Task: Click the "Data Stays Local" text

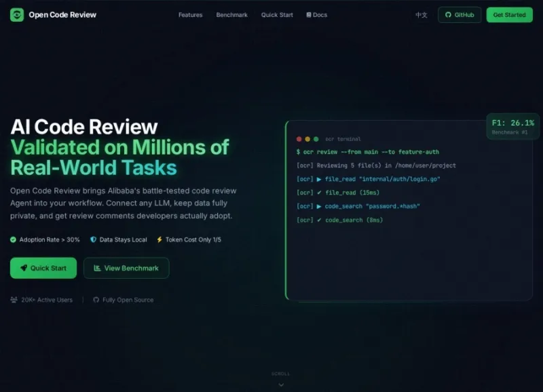Action: pos(123,239)
